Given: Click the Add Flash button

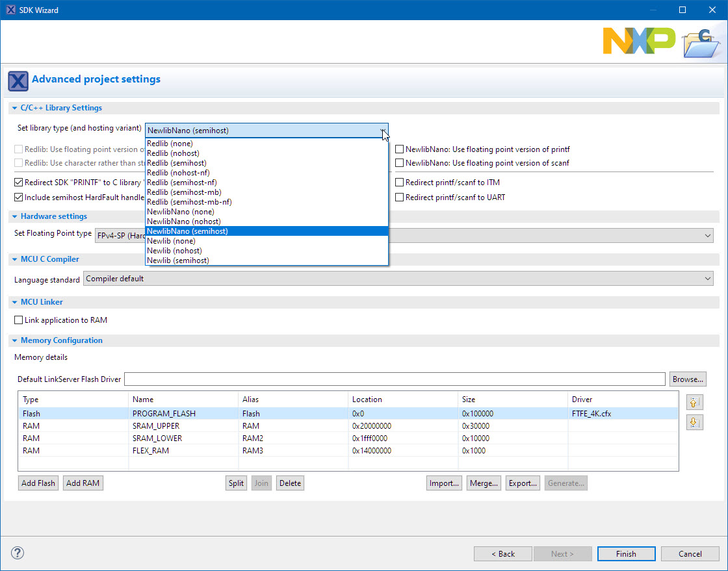Looking at the screenshot, I should (x=38, y=483).
